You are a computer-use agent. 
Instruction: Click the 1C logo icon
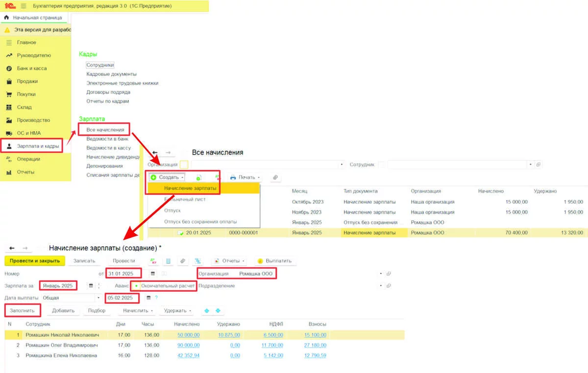pyautogui.click(x=9, y=6)
